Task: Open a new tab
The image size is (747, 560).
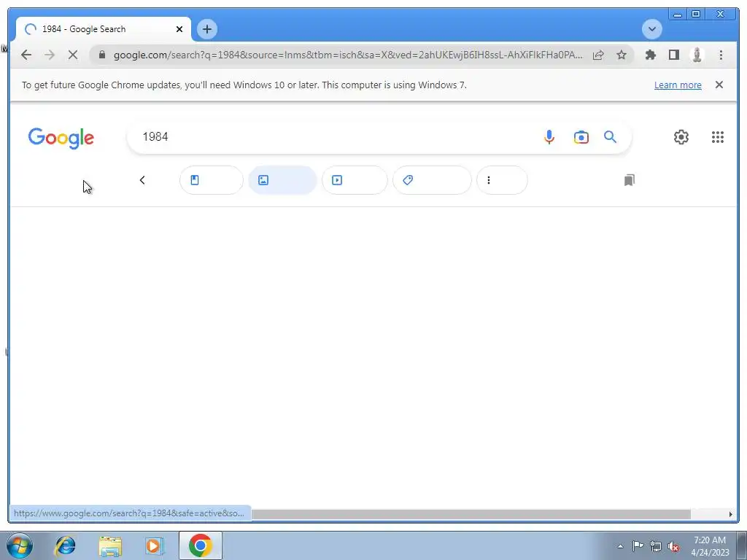Action: [x=206, y=29]
